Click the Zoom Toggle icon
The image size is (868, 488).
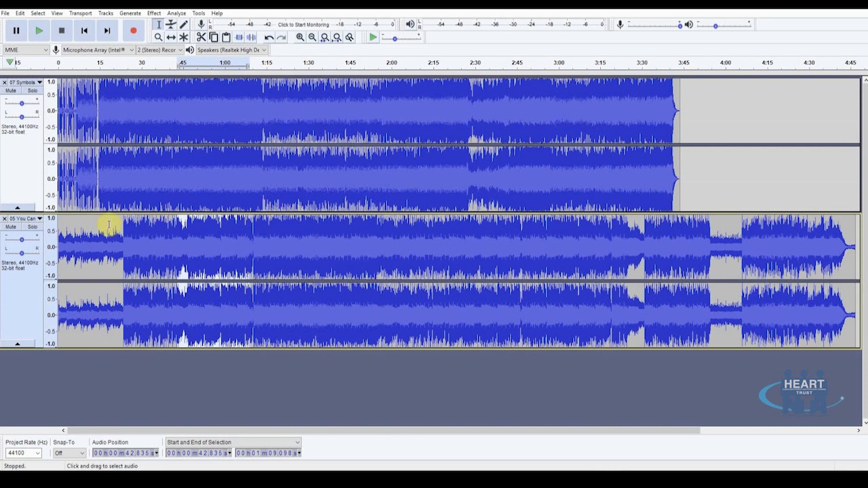(349, 37)
